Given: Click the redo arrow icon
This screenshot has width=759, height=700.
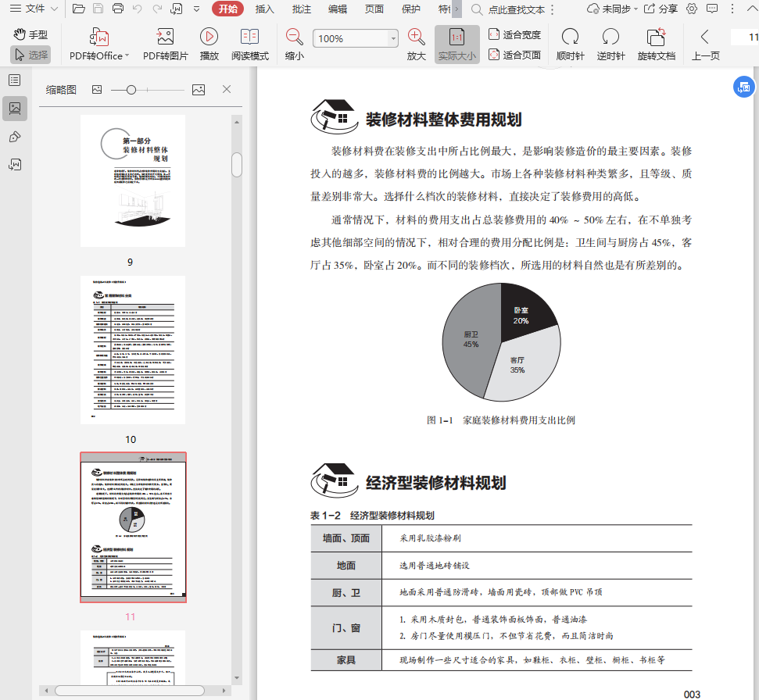Looking at the screenshot, I should (x=157, y=9).
